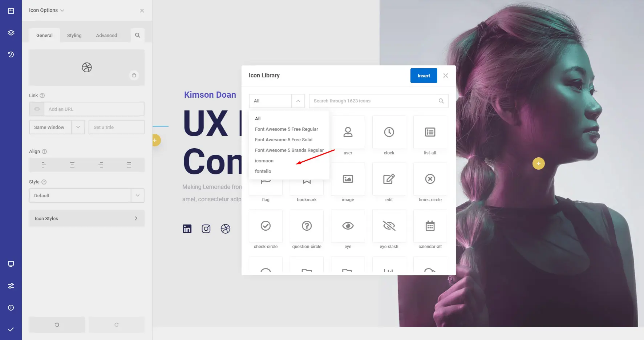Viewport: 644px width, 340px height.
Task: Click the Kimson Doan heading text
Action: [x=210, y=95]
